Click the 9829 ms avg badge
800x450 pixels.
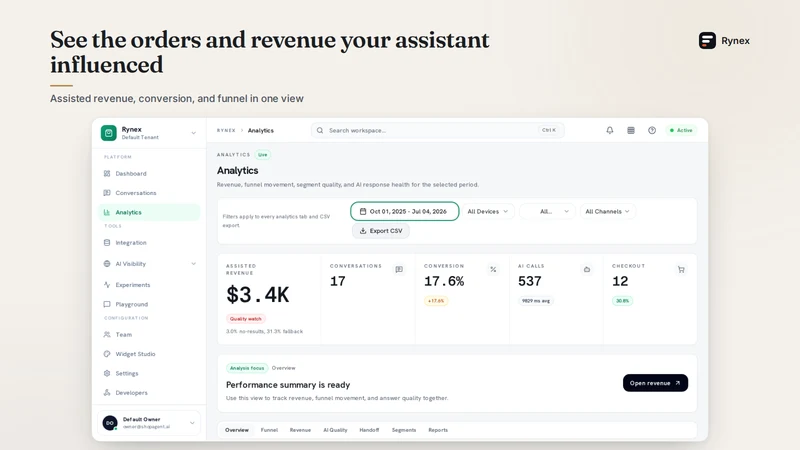[x=536, y=301]
